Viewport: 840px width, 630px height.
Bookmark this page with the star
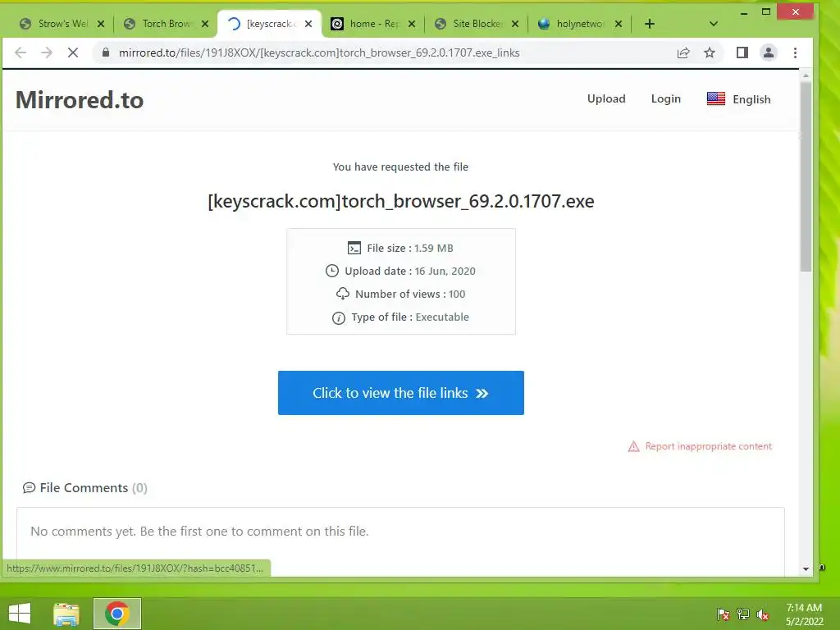click(x=710, y=52)
